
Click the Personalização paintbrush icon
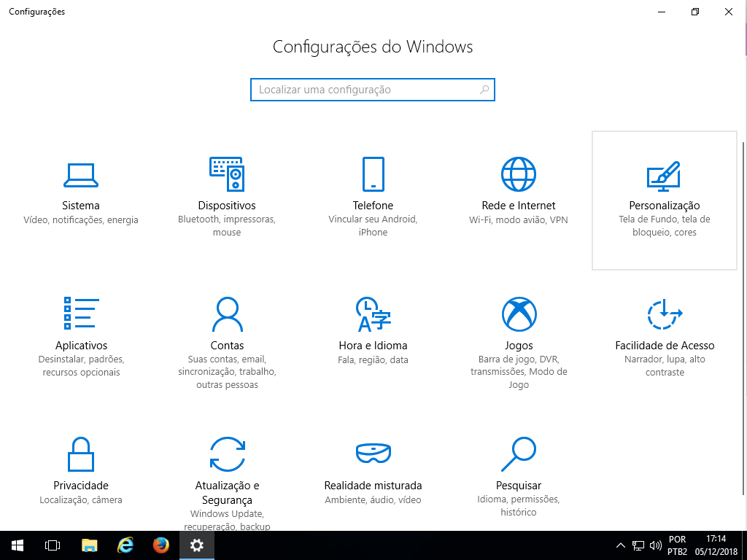click(x=664, y=175)
